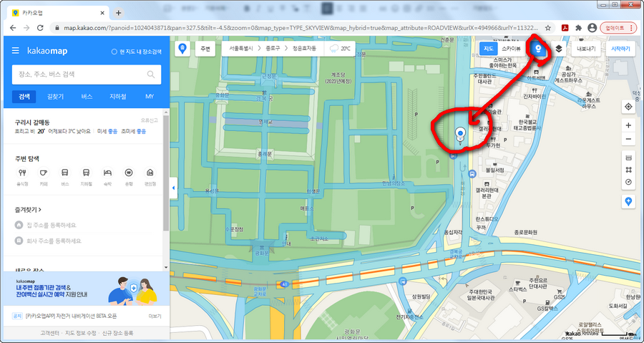Viewport: 644px width, 343px height.
Task: Select the area measurement tool
Action: click(628, 170)
